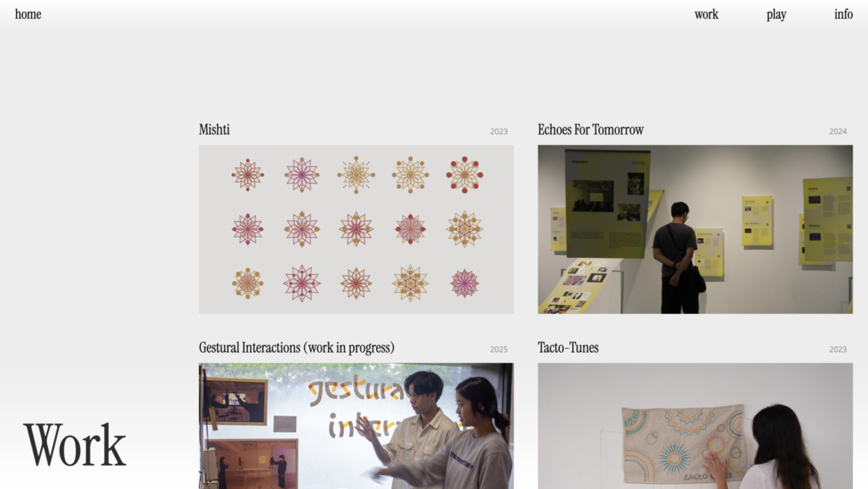868x489 pixels.
Task: Open the work nav item
Action: click(706, 14)
